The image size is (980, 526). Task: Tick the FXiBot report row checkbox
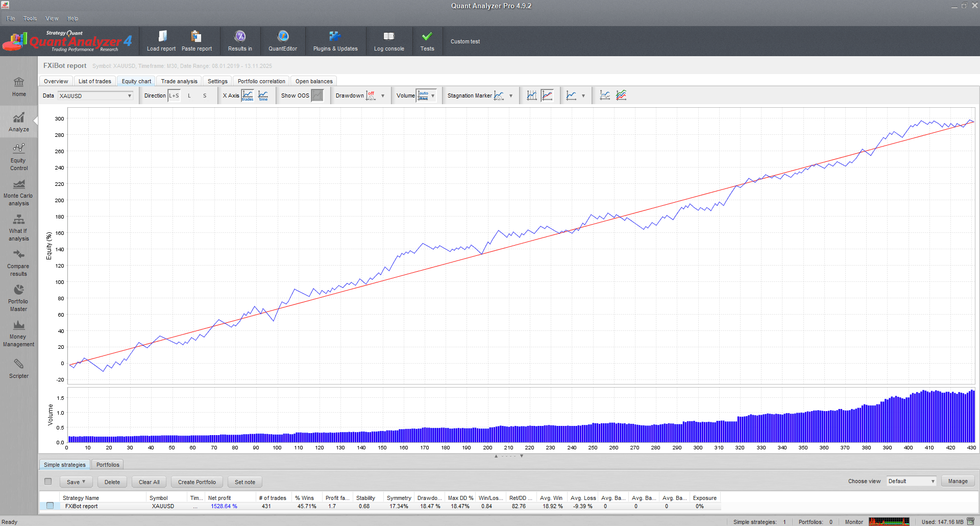[50, 506]
